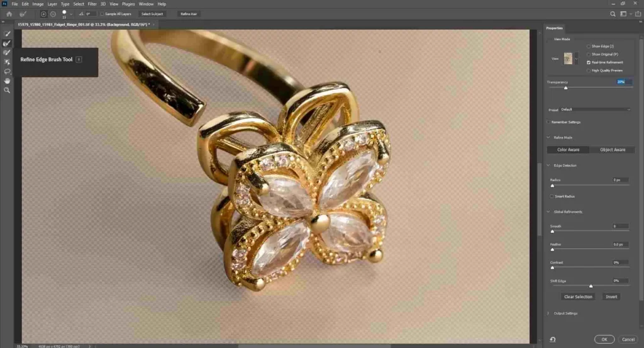Close the document tab

[153, 25]
